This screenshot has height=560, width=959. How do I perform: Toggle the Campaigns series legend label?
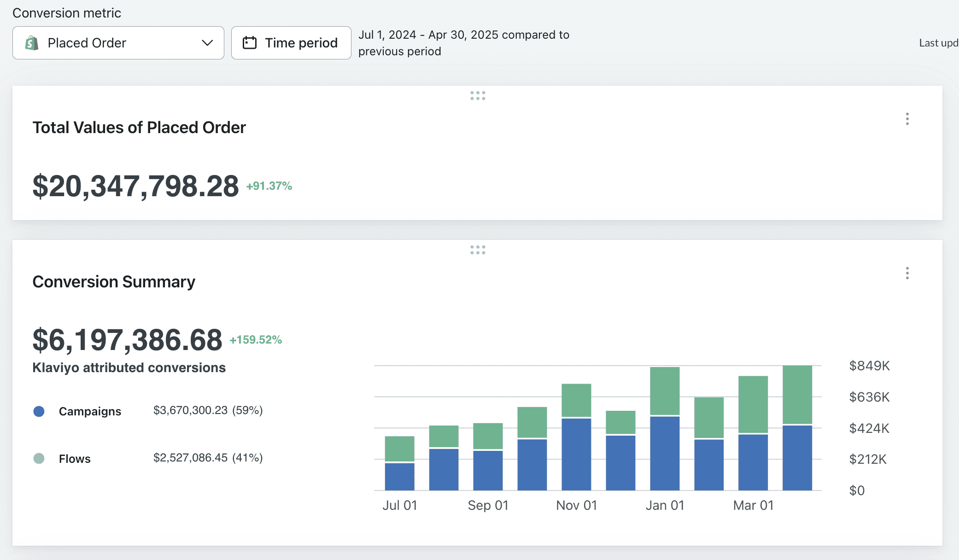pyautogui.click(x=90, y=411)
